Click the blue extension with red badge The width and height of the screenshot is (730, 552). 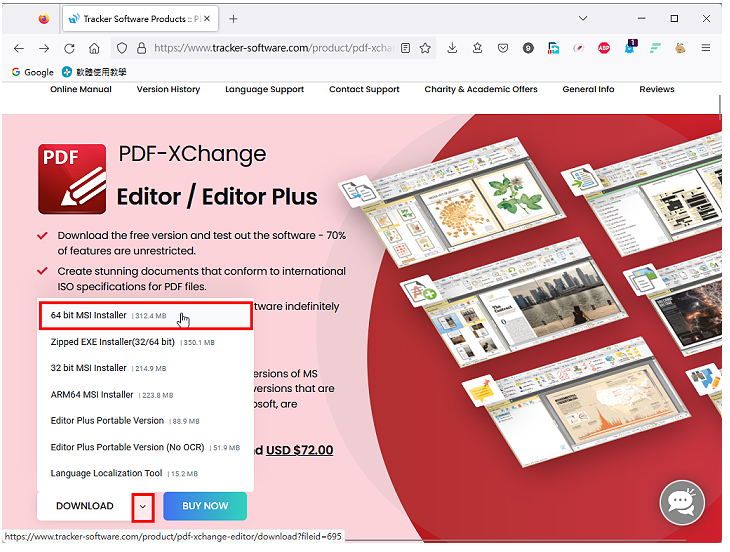pyautogui.click(x=630, y=47)
